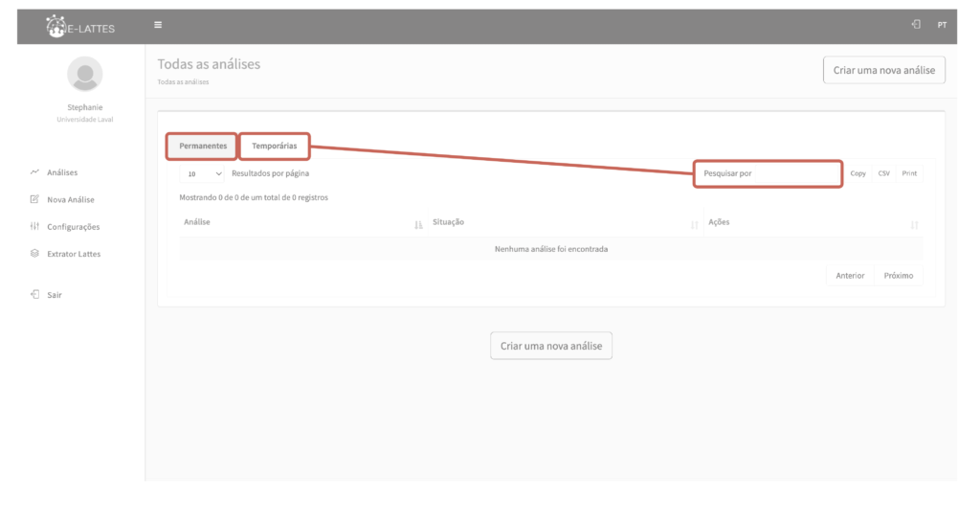Click the Próximo pagination button
The image size is (980, 522).
pyautogui.click(x=898, y=276)
